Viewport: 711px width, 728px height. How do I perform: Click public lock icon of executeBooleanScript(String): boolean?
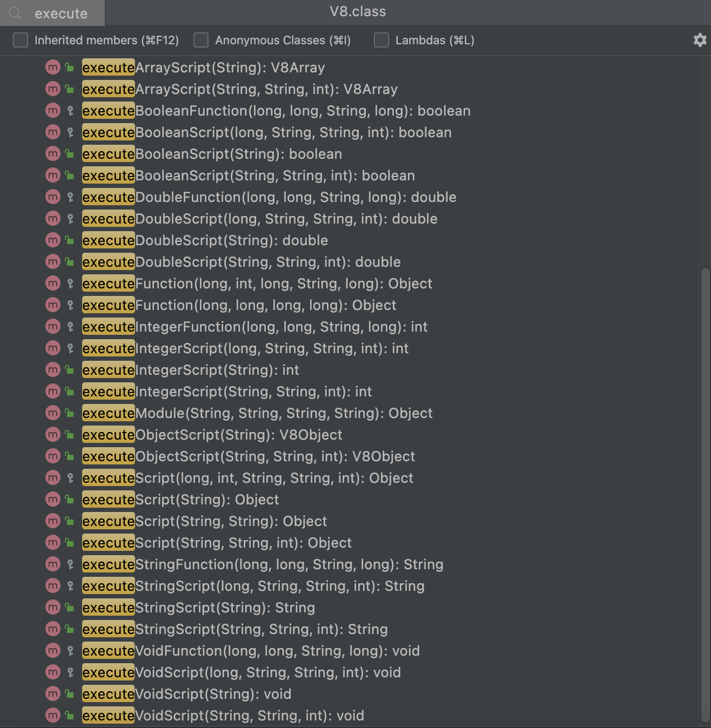(70, 154)
